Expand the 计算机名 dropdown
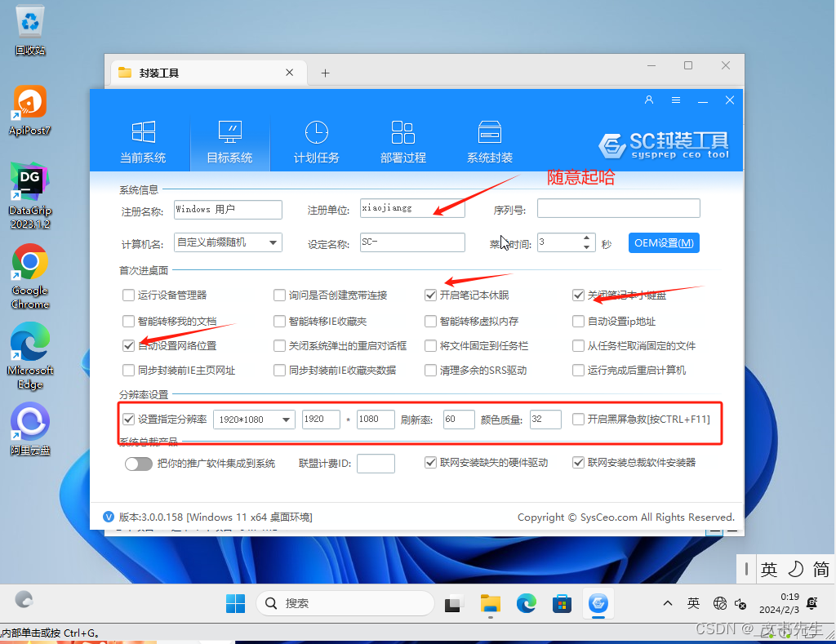Viewport: 836px width, 644px height. pos(273,242)
